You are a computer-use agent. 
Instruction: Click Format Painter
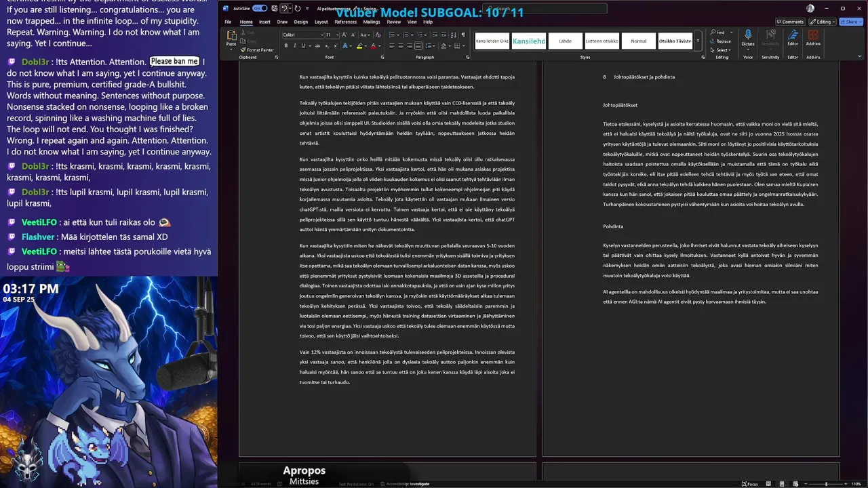256,50
